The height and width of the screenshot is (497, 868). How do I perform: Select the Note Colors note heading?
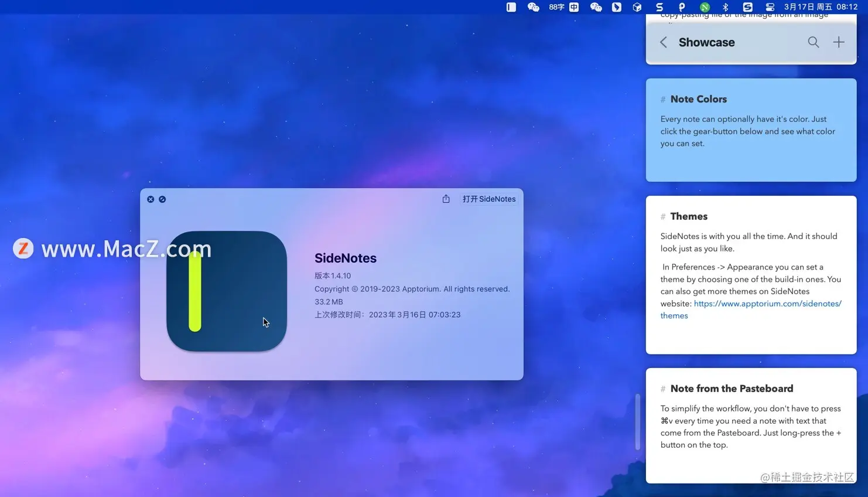[699, 99]
